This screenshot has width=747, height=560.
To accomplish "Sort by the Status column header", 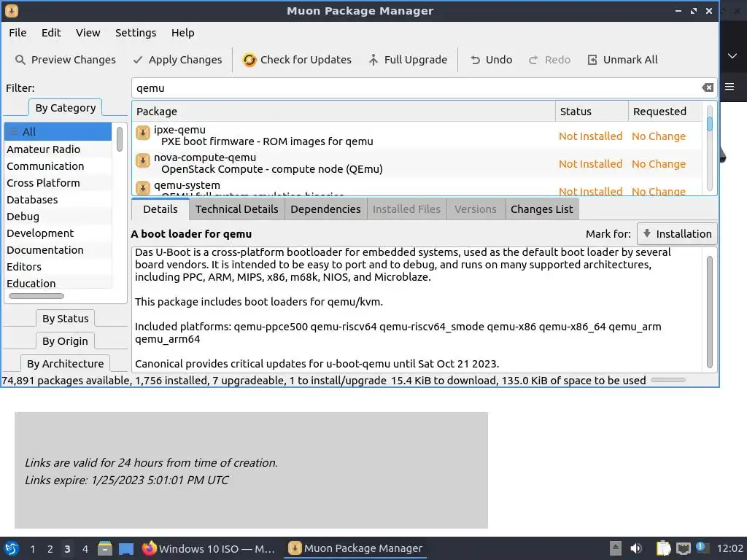I will pyautogui.click(x=592, y=112).
